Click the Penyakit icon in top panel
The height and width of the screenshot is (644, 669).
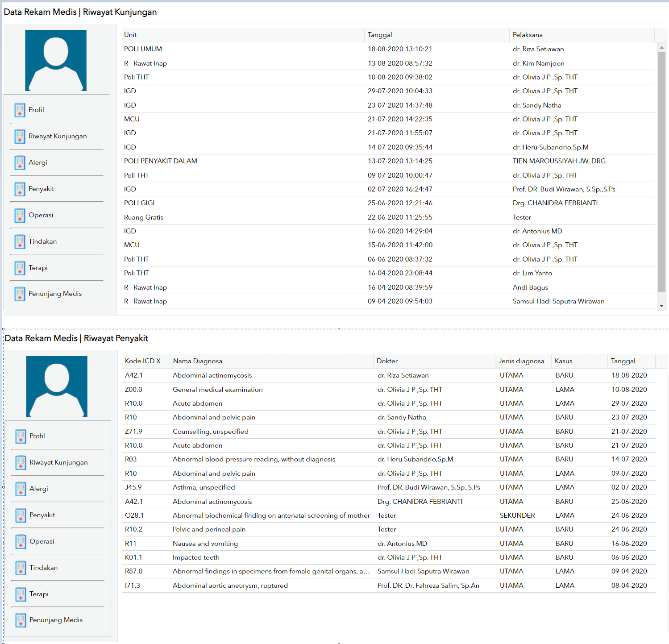coord(20,189)
